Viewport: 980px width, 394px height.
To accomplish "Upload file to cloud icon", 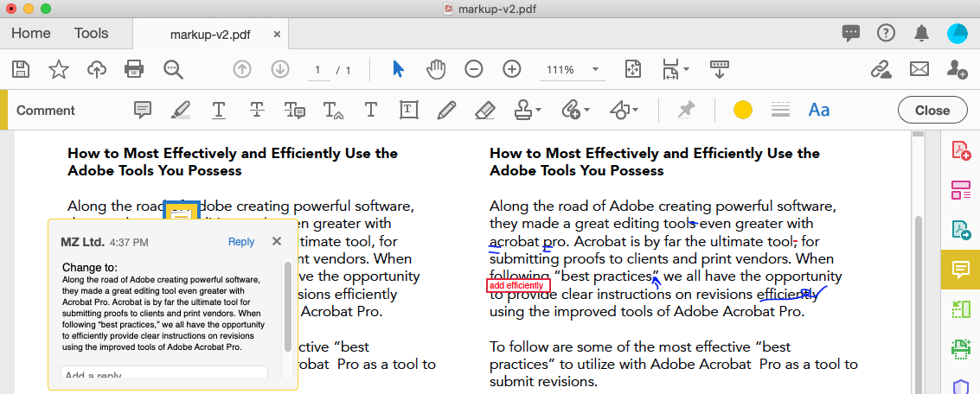I will [x=96, y=69].
